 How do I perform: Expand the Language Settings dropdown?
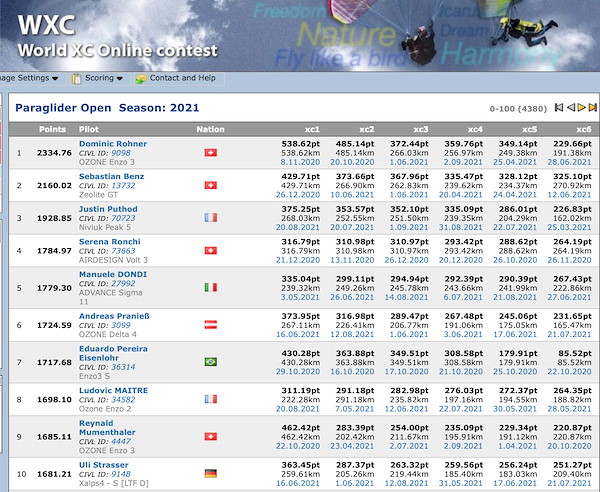28,78
